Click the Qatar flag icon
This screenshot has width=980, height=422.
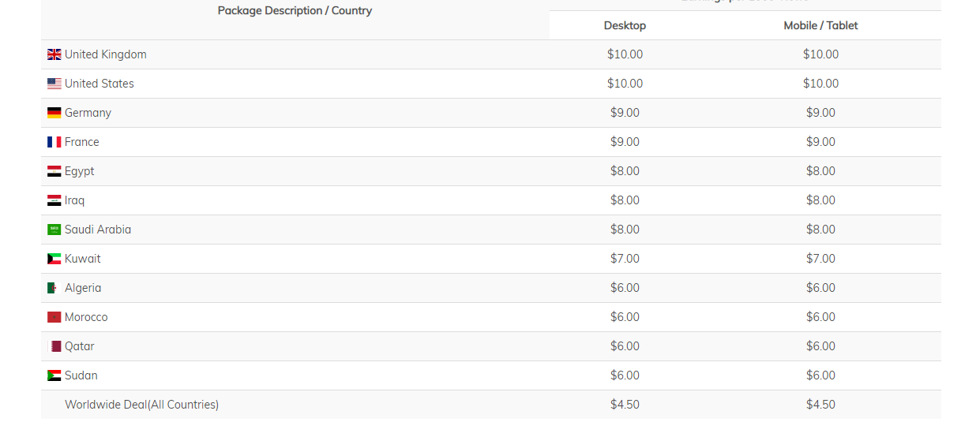tap(55, 346)
